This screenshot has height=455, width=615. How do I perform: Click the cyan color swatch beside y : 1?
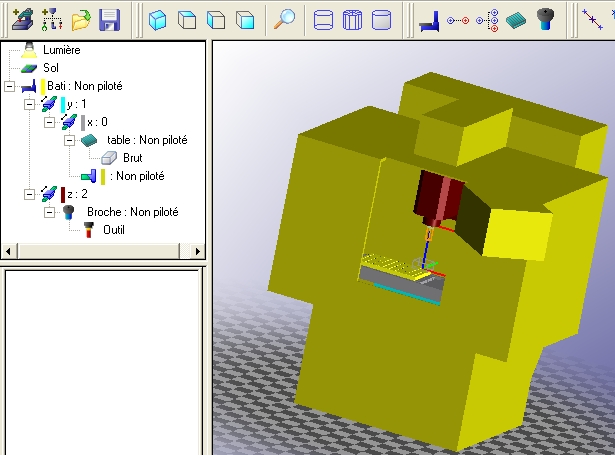tap(63, 105)
